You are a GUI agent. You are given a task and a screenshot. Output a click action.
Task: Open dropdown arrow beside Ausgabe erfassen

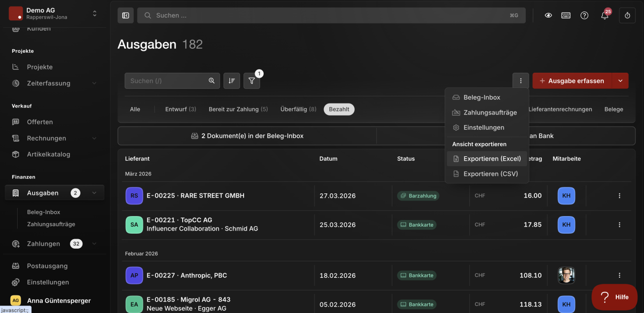click(620, 81)
